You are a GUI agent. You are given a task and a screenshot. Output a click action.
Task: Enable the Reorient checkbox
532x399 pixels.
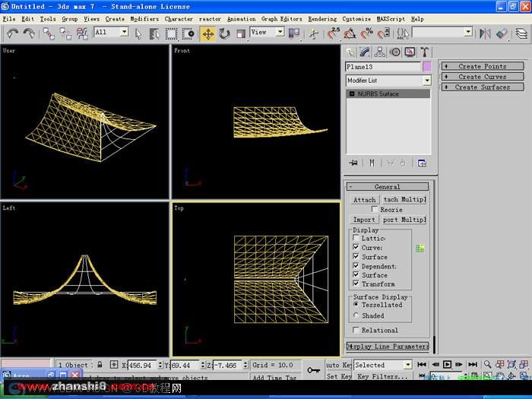375,209
